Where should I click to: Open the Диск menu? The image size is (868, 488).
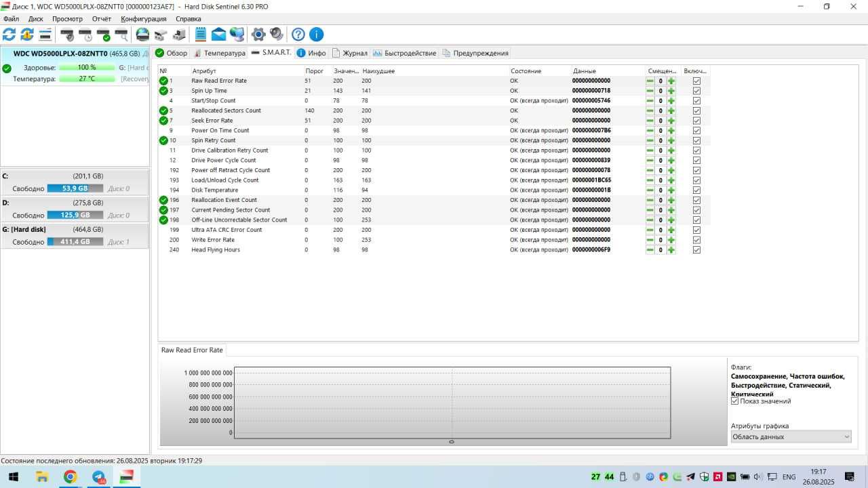pos(35,19)
